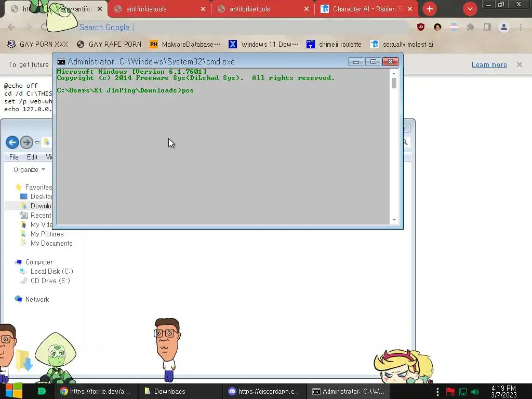Click the avatar extension icon in toolbar
This screenshot has height=399, width=532.
(x=437, y=27)
